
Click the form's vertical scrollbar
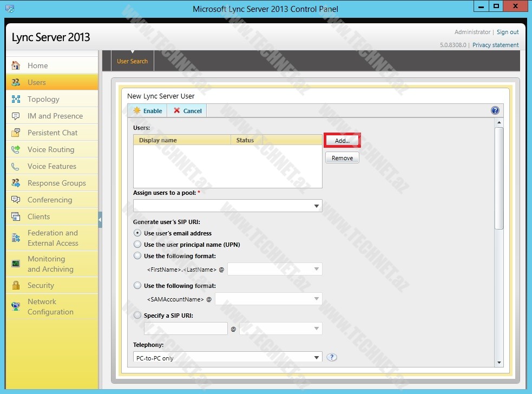click(x=499, y=179)
